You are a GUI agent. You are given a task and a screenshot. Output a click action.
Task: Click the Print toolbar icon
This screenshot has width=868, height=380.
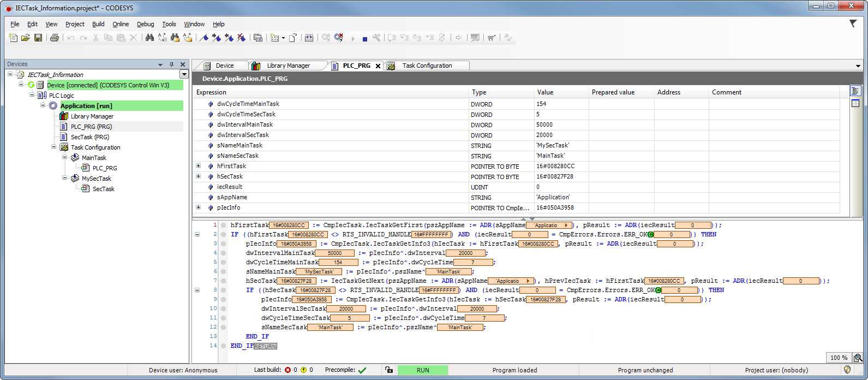(x=55, y=38)
